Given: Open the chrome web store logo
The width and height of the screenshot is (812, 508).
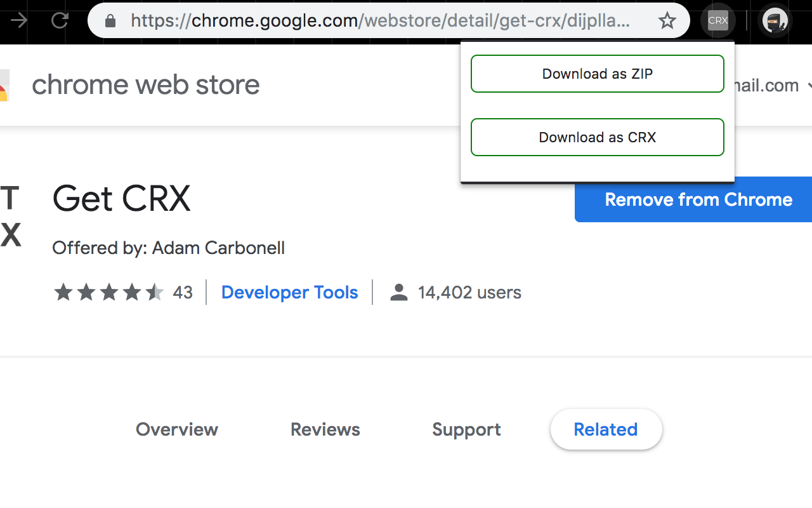Looking at the screenshot, I should pyautogui.click(x=145, y=84).
